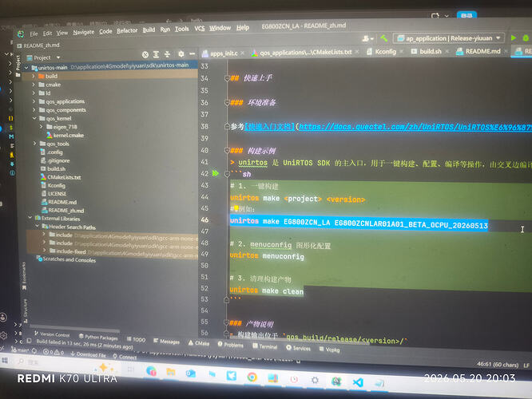Expand the qos_applications folder
The height and width of the screenshot is (399, 532).
point(34,101)
